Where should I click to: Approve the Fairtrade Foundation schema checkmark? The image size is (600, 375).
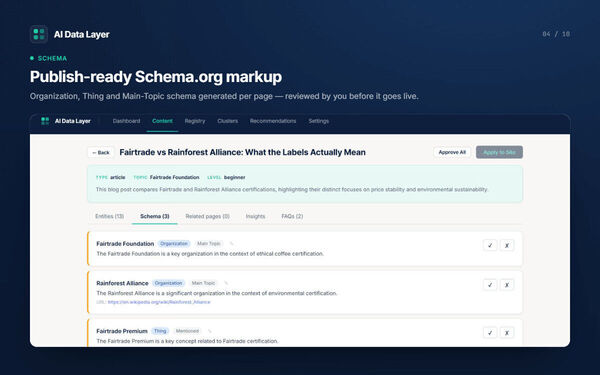point(490,245)
